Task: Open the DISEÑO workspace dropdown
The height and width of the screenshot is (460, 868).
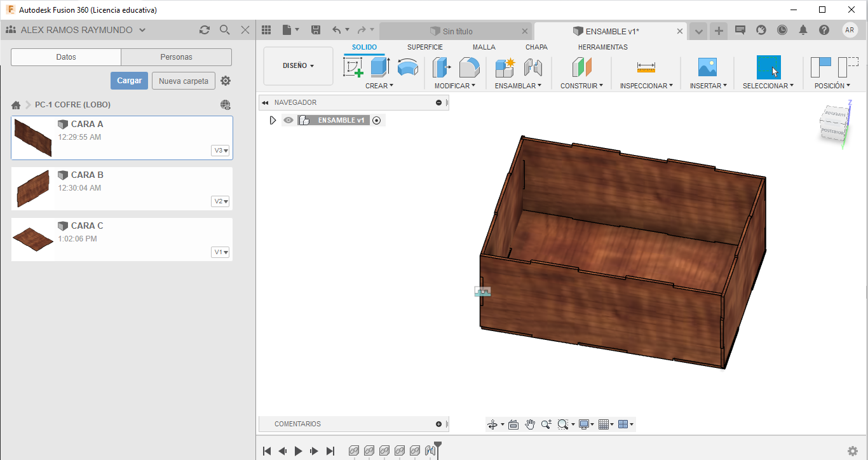Action: 298,65
